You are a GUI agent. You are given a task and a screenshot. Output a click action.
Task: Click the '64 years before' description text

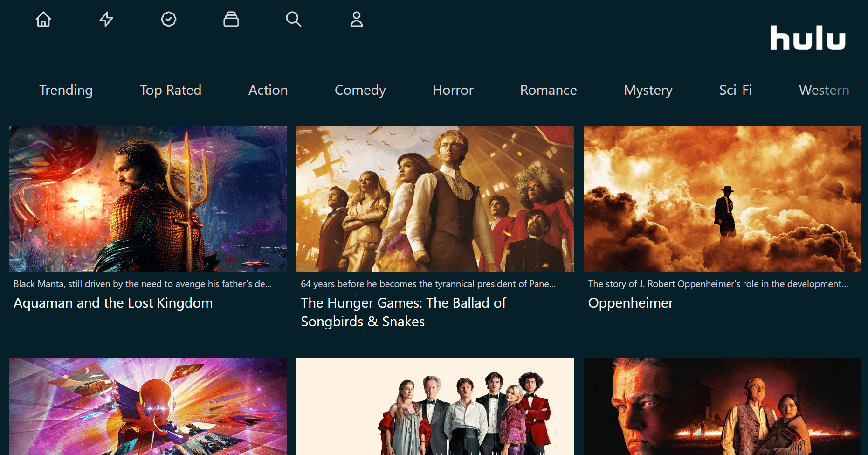point(428,284)
